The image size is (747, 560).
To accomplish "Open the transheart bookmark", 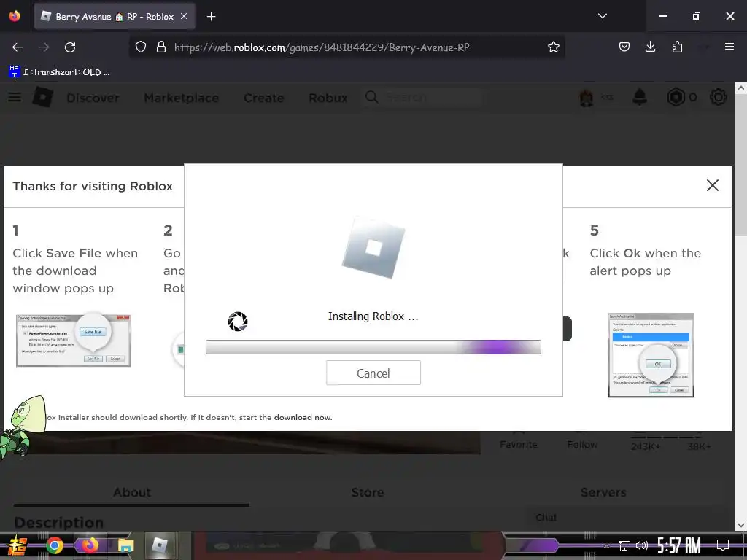I will click(x=59, y=72).
